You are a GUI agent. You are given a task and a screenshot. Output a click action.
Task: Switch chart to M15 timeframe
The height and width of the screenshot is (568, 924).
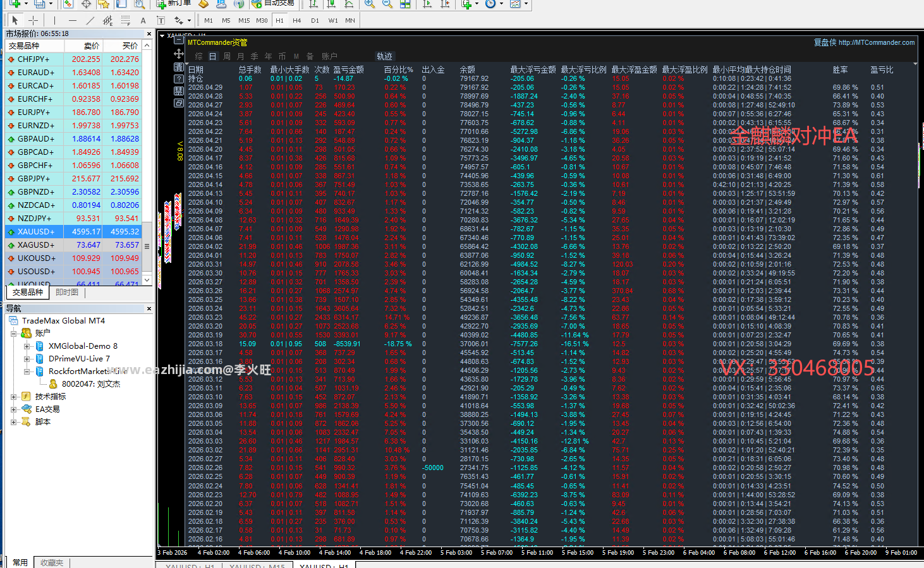pos(244,20)
